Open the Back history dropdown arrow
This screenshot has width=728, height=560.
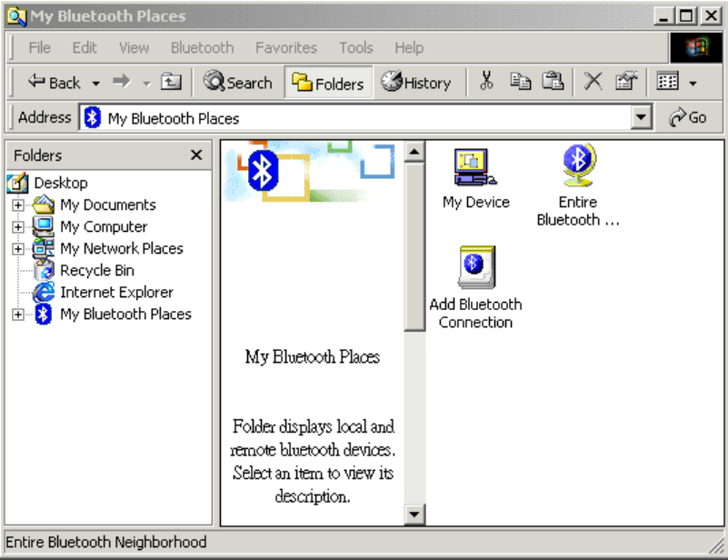click(95, 84)
